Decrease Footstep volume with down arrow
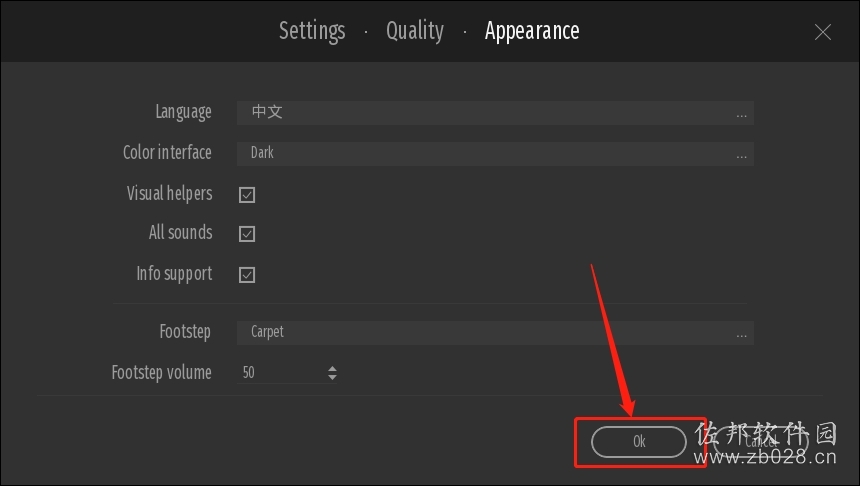 click(x=332, y=377)
